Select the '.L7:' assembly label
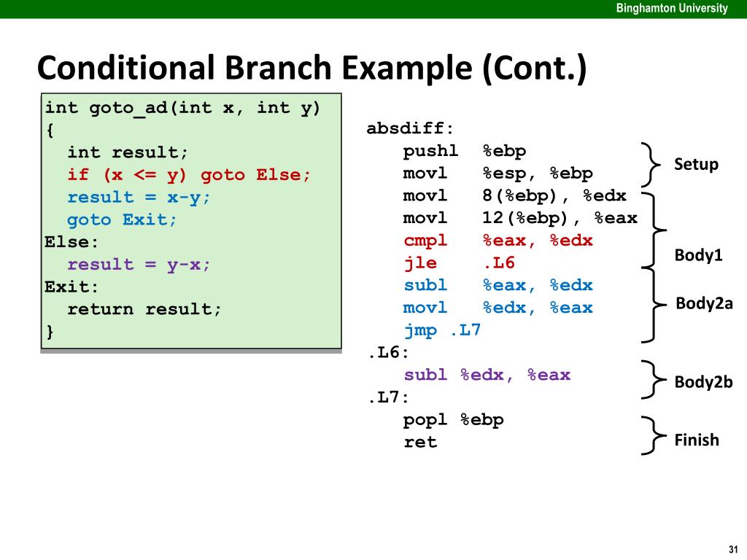Image resolution: width=747 pixels, height=560 pixels. tap(388, 397)
